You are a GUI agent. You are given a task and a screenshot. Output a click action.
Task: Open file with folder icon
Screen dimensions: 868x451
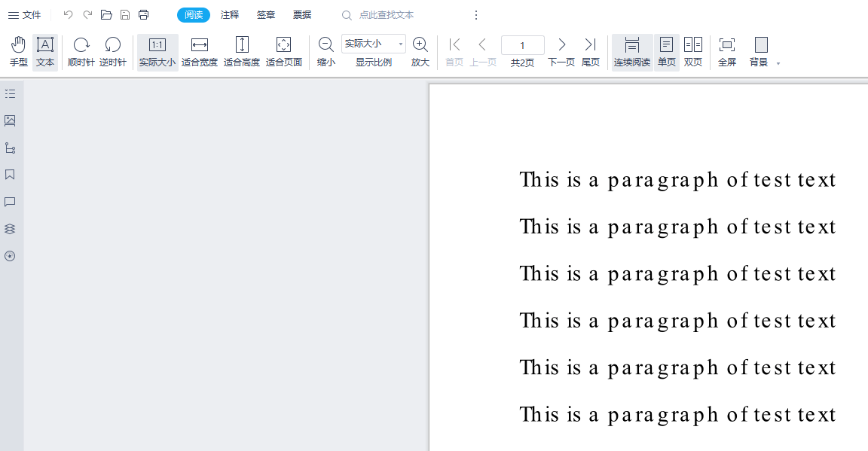tap(106, 15)
